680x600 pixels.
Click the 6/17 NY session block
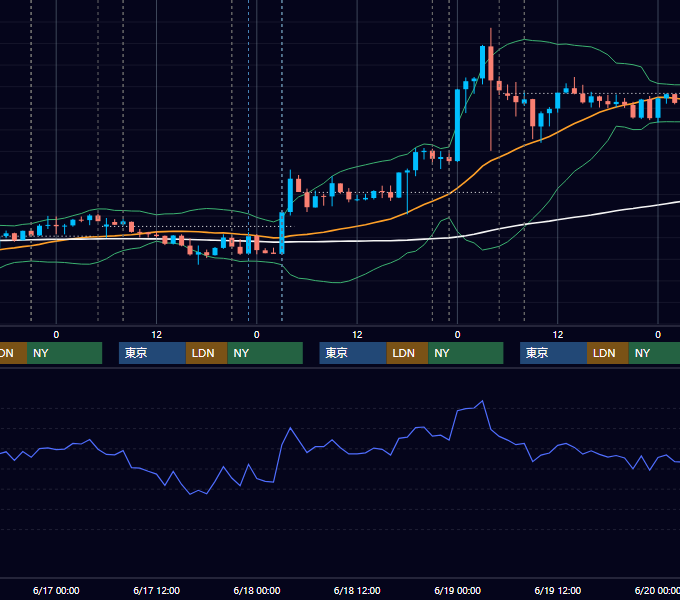pyautogui.click(x=265, y=353)
